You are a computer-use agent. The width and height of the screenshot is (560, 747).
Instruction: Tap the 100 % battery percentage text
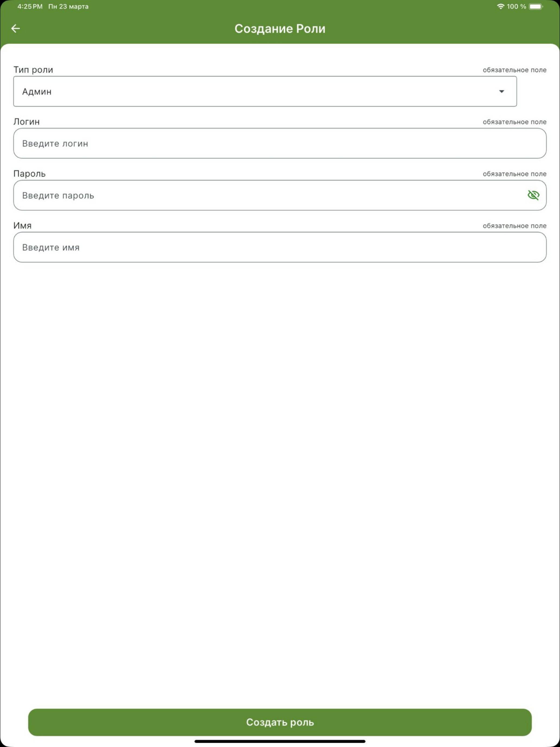517,7
